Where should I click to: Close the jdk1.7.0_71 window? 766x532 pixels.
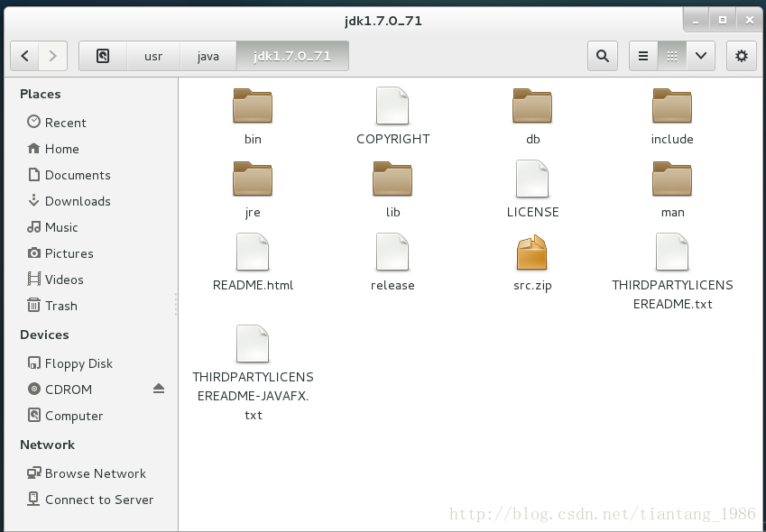(750, 20)
